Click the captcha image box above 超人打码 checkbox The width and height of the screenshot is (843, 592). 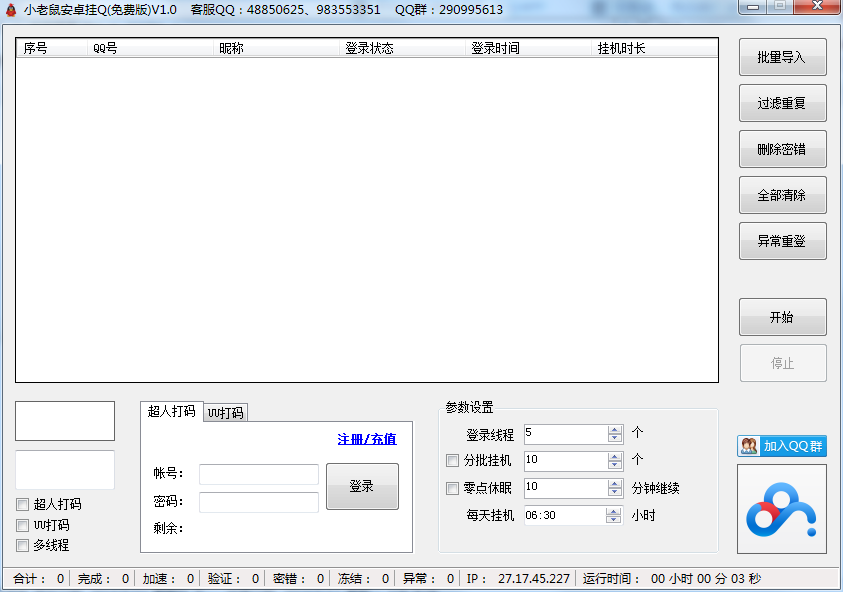click(65, 421)
